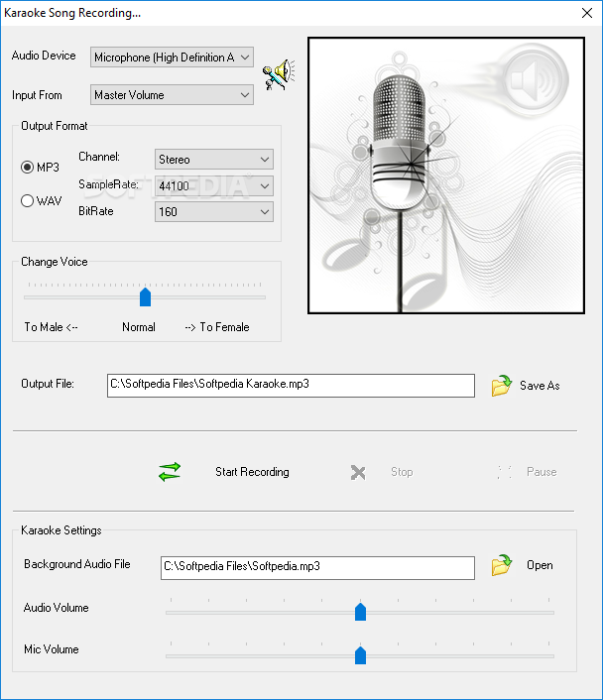Click the 'Audio Device' label
The height and width of the screenshot is (700, 603).
44,56
